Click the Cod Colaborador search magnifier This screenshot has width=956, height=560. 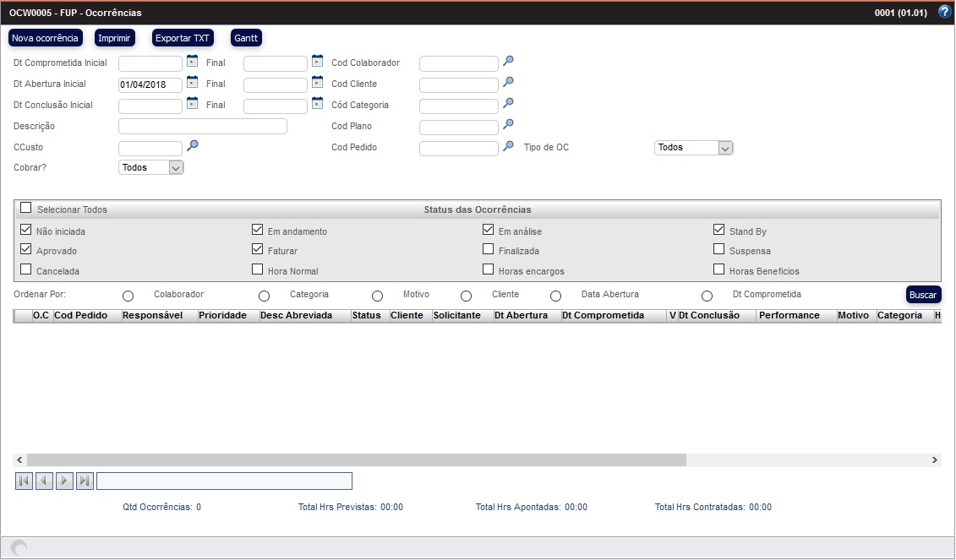click(x=508, y=61)
